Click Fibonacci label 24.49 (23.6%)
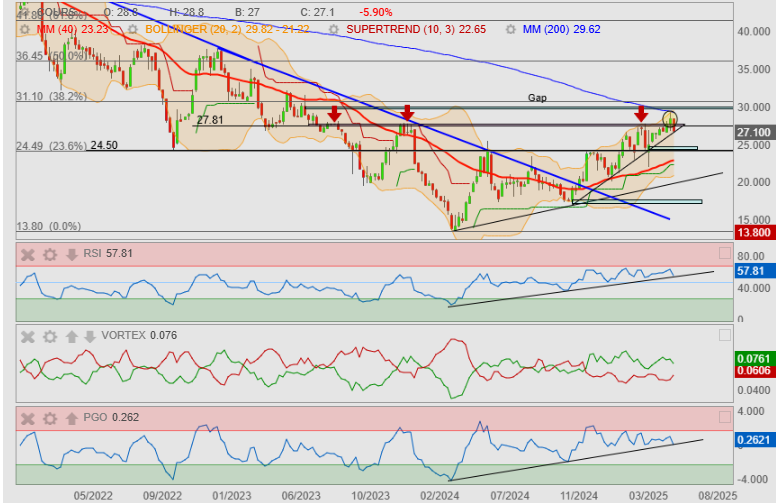 (51, 146)
